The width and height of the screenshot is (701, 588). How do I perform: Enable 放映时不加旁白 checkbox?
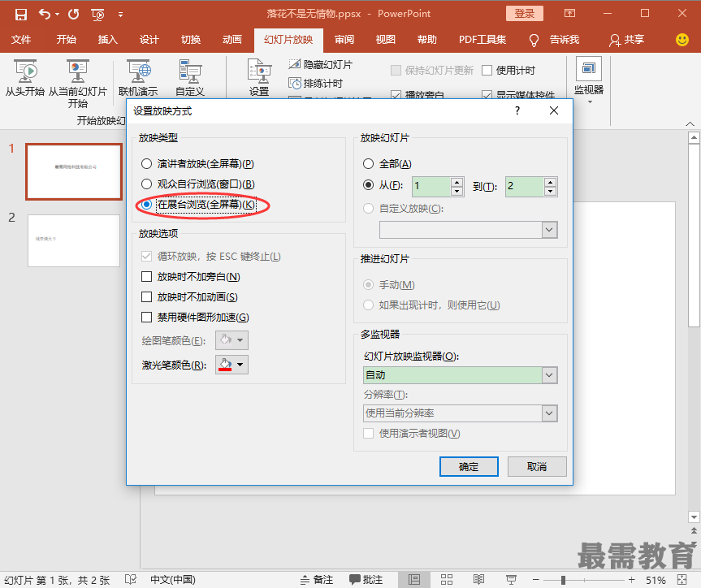146,277
